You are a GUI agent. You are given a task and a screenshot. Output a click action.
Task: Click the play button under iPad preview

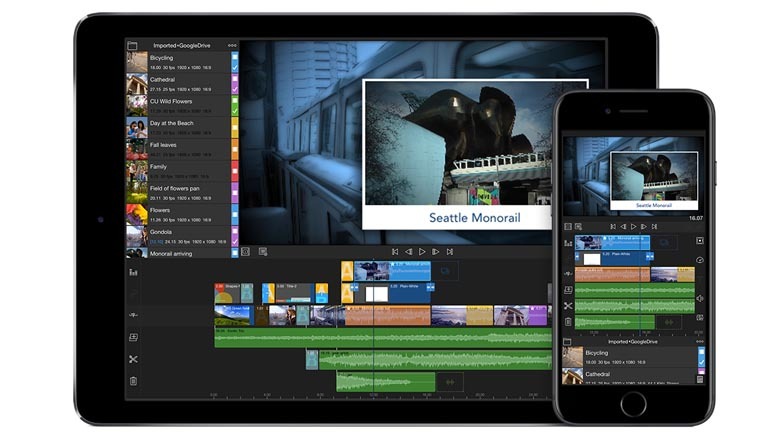coord(422,252)
